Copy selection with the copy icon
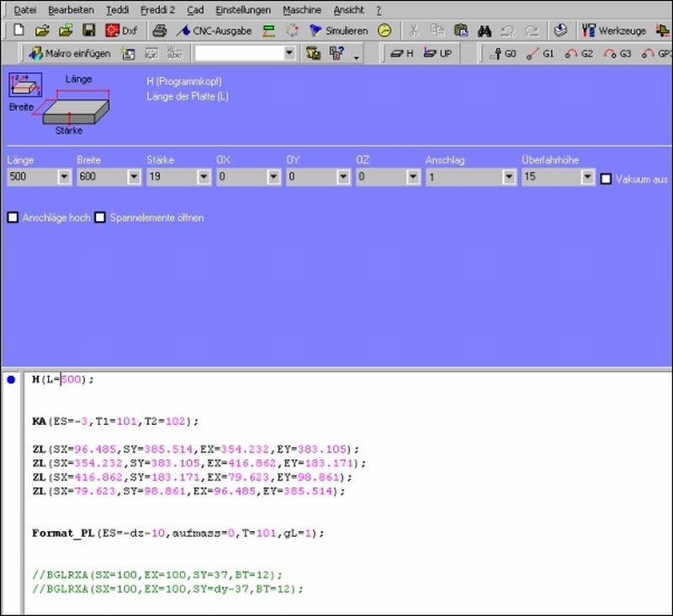Screen dimensions: 673x616 point(437,30)
